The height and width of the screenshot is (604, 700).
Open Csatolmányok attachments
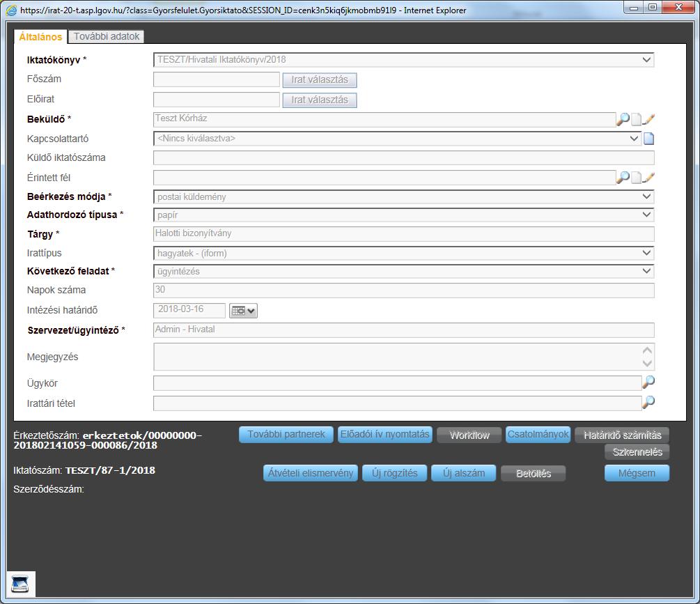point(538,434)
